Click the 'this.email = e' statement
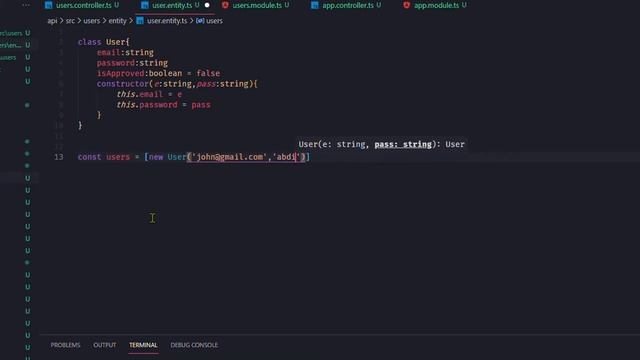Viewport: 640px width, 360px height. click(149, 94)
